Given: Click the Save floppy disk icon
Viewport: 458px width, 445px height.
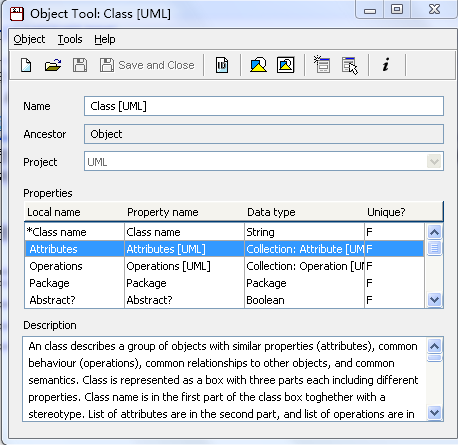Looking at the screenshot, I should pyautogui.click(x=80, y=65).
